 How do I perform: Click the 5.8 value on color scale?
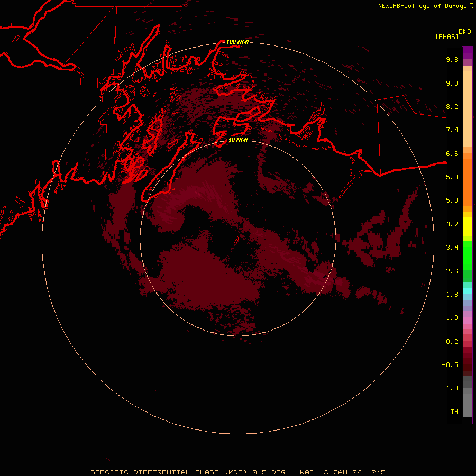452,177
